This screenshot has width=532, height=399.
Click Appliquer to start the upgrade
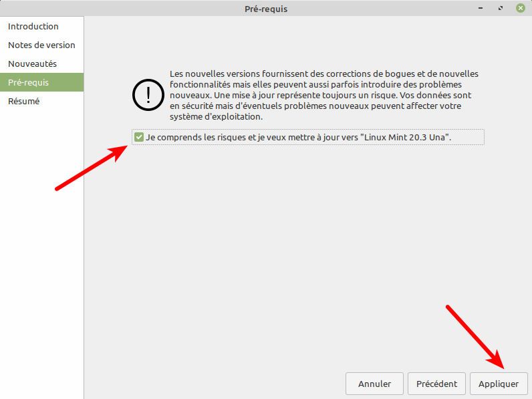pos(499,384)
